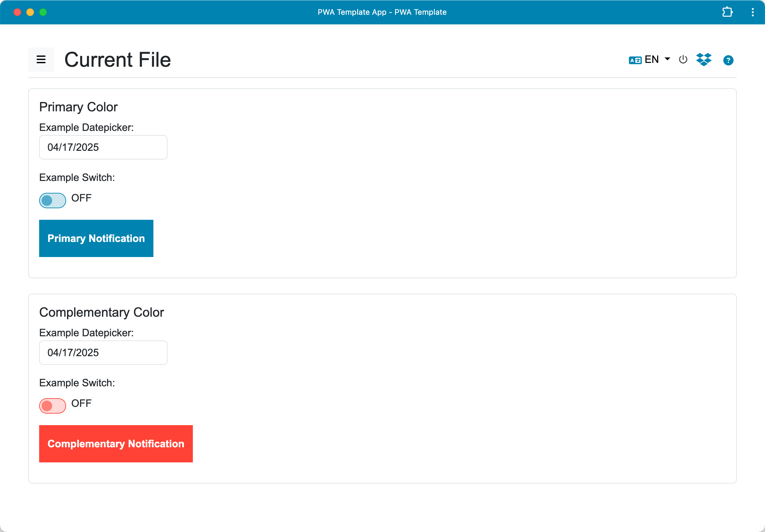Open the Dropbox sync icon
This screenshot has width=765, height=532.
[x=704, y=60]
